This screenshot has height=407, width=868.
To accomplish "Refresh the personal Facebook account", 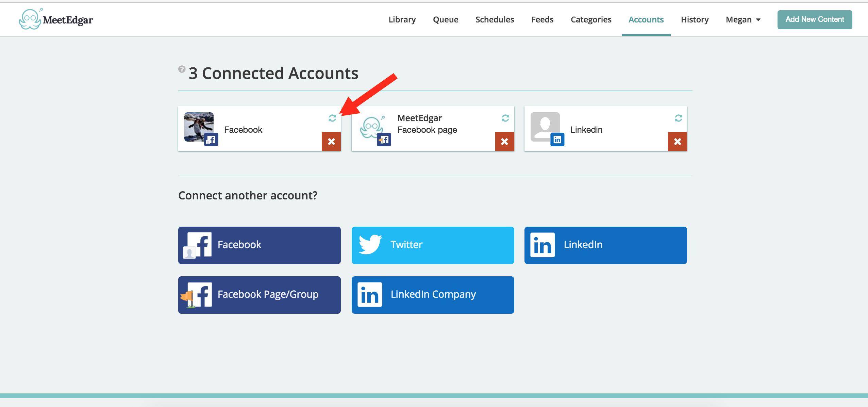I will tap(332, 118).
